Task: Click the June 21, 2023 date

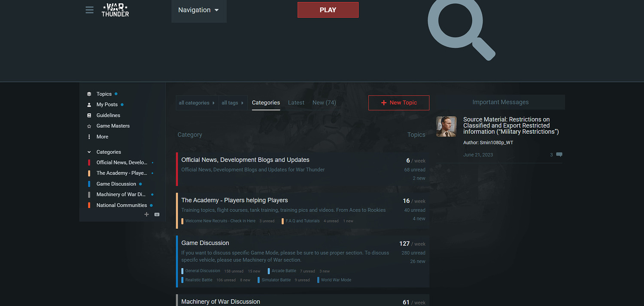Action: point(478,155)
